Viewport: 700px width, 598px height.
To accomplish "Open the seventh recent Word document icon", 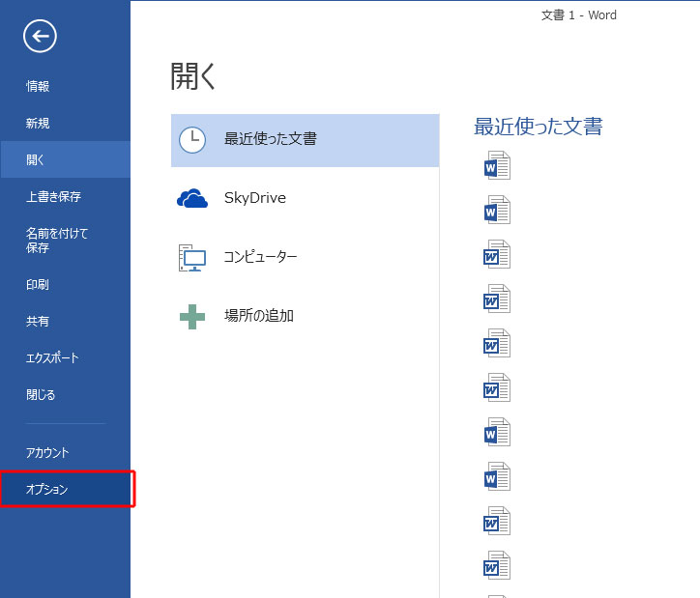I will coord(497,432).
